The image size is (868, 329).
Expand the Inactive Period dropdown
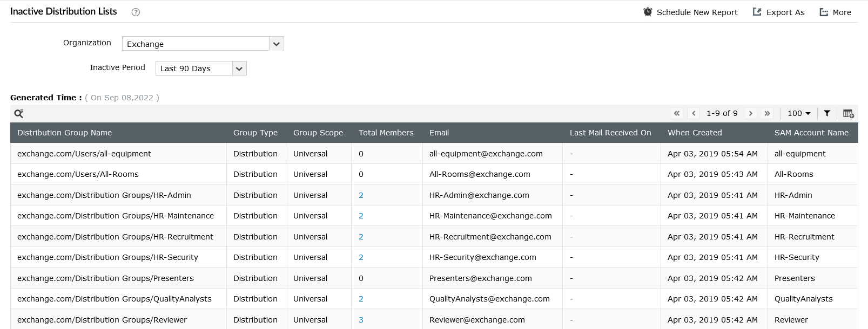click(239, 68)
